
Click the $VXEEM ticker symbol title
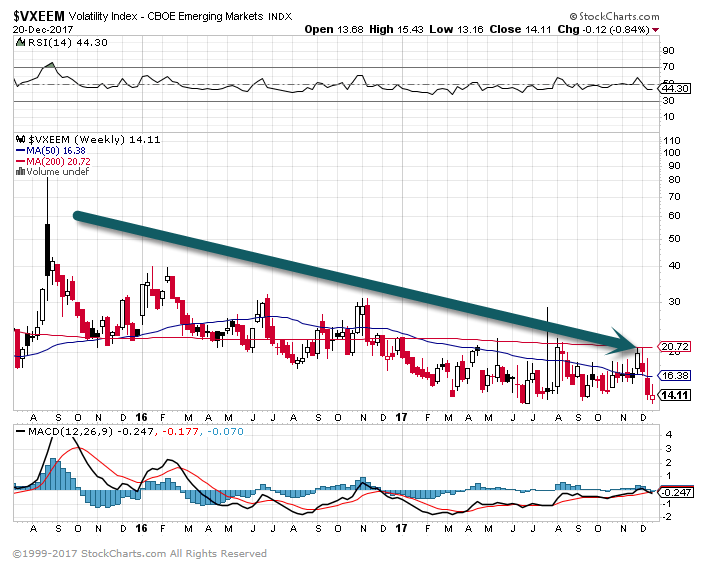39,17
